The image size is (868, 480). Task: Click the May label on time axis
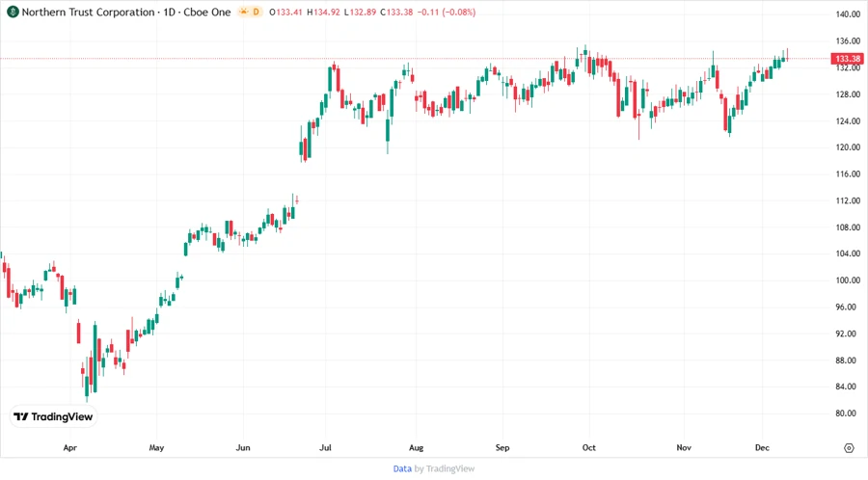point(156,448)
